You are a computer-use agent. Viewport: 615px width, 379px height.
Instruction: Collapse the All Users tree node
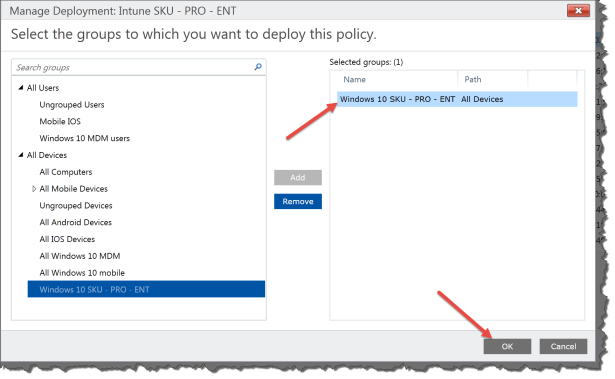(21, 88)
